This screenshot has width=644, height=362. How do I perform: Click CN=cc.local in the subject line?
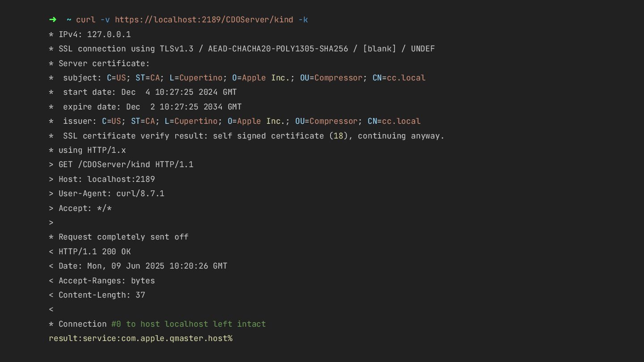point(399,78)
